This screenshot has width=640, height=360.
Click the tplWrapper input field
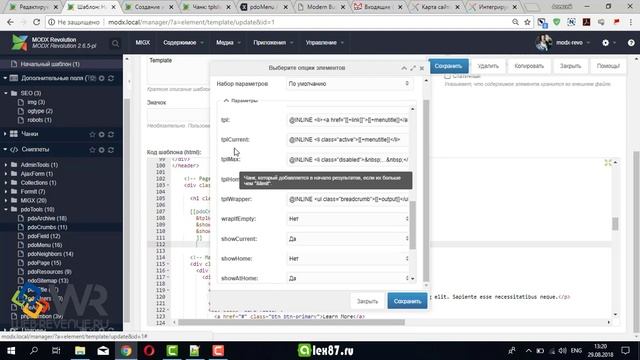click(348, 199)
